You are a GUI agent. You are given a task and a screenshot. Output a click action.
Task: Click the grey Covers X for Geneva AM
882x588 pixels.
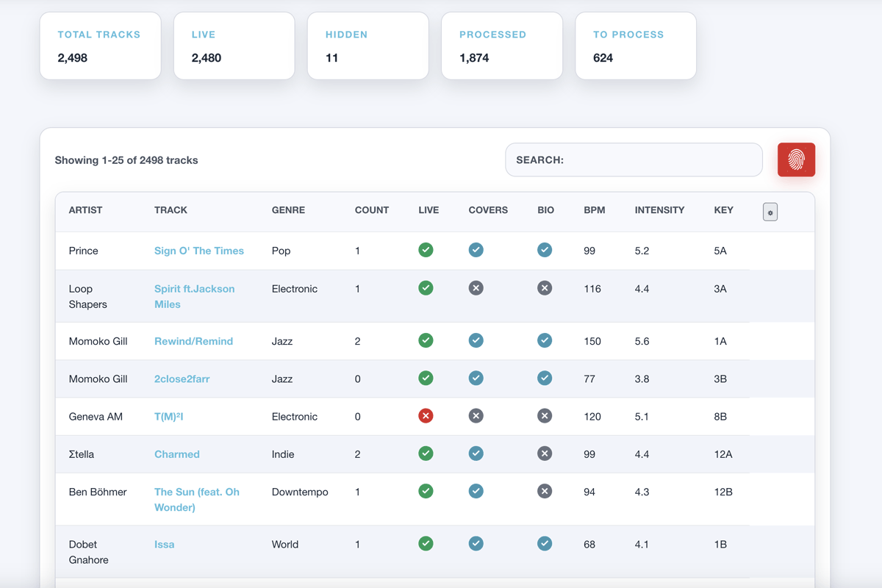[476, 416]
